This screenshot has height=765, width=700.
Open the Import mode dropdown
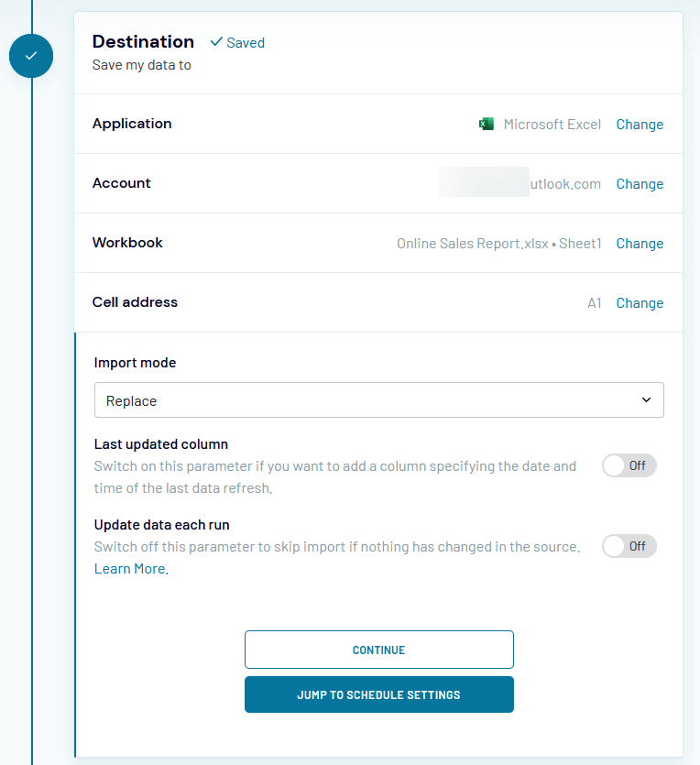click(379, 400)
